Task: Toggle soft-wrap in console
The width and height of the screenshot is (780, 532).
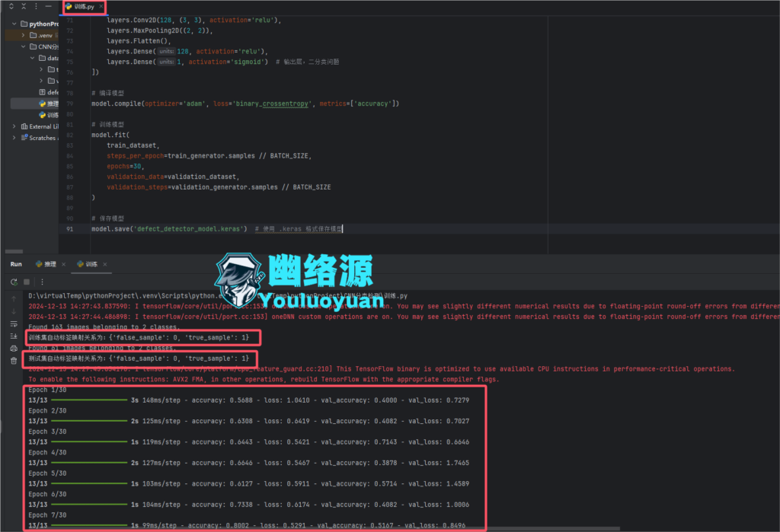Action: pos(14,324)
